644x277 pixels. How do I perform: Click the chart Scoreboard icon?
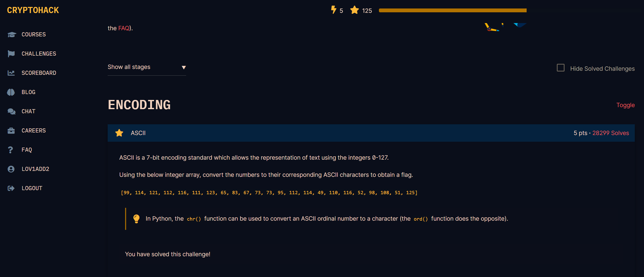[11, 73]
